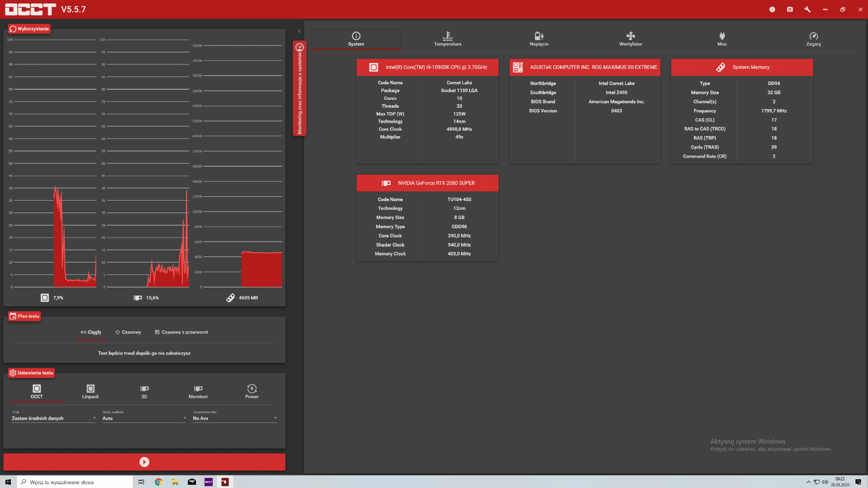Open the notification center icon
The height and width of the screenshot is (488, 868).
tap(858, 482)
